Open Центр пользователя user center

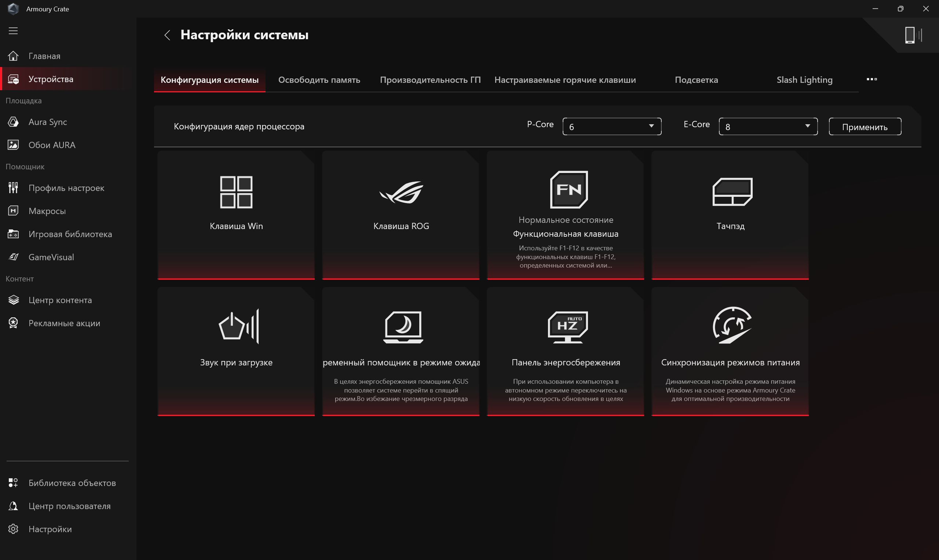coord(68,506)
